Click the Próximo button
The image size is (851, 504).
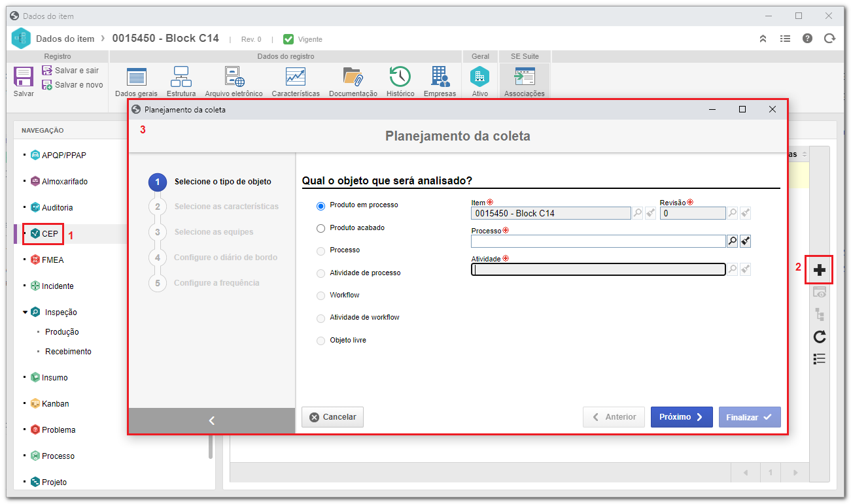pos(682,417)
